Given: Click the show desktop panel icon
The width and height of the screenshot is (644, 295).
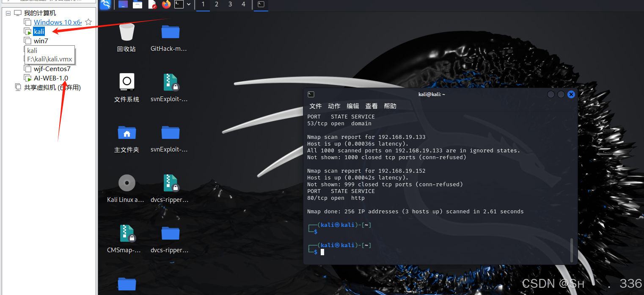Looking at the screenshot, I should pos(123,5).
